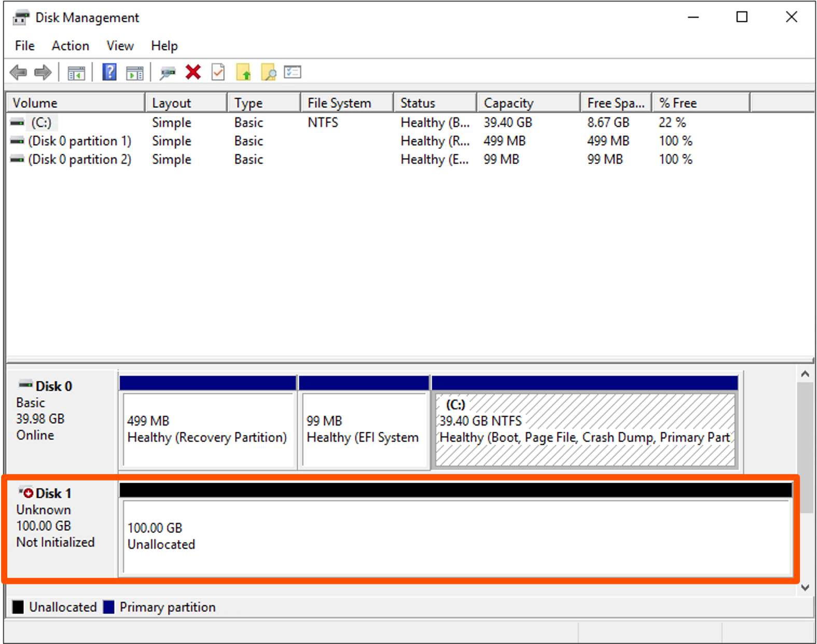Click the vertical scrollbar thumb in disk pane
The width and height of the screenshot is (817, 644).
(805, 448)
